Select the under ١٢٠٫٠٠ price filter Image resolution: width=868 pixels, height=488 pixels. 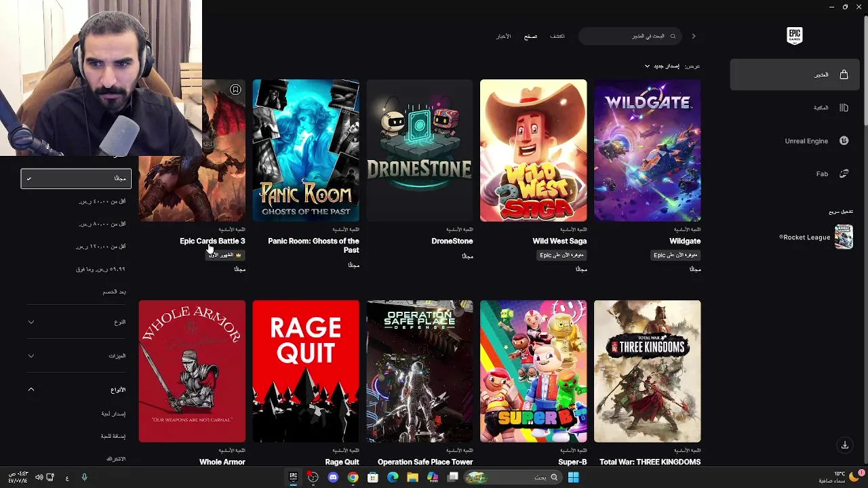(x=100, y=246)
